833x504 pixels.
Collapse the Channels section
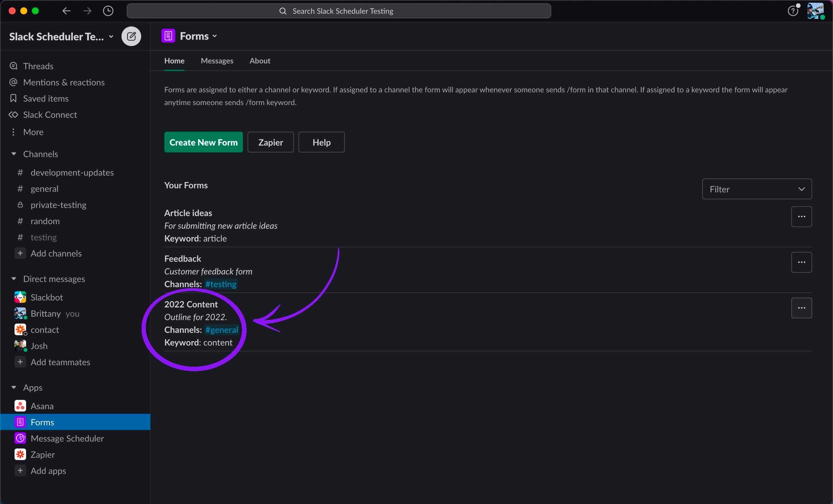tap(14, 154)
